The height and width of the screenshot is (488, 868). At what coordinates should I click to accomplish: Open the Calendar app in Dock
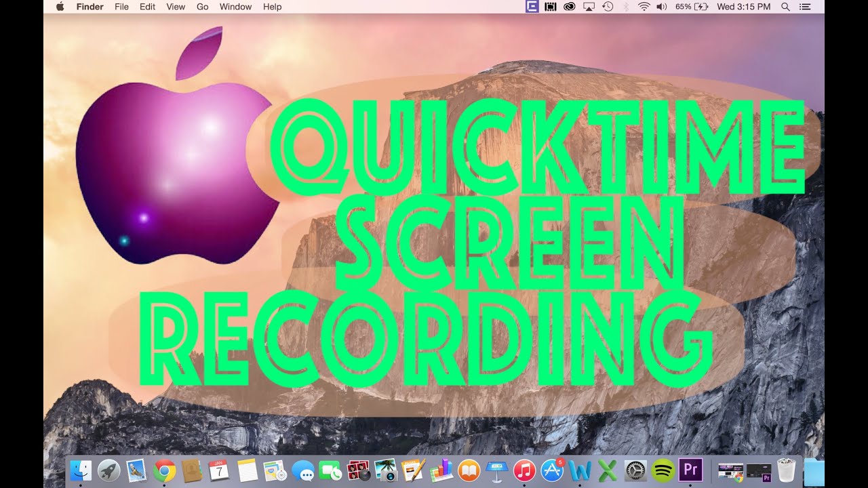pyautogui.click(x=219, y=470)
